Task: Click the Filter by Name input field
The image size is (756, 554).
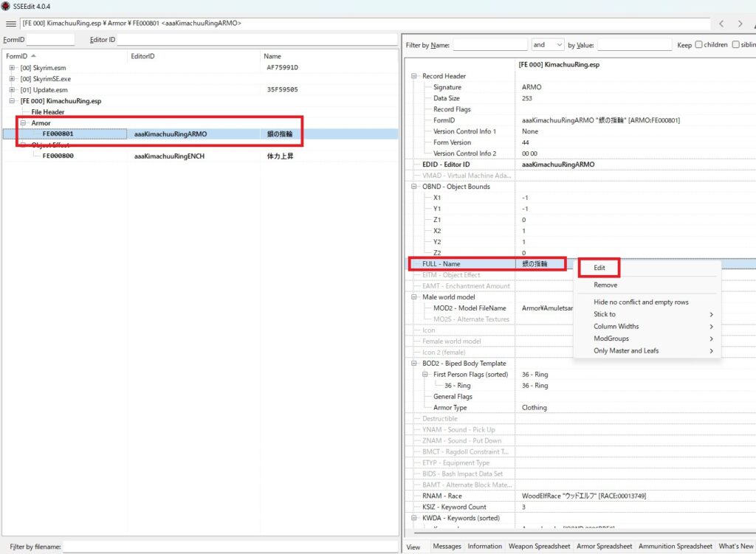Action: pyautogui.click(x=489, y=45)
